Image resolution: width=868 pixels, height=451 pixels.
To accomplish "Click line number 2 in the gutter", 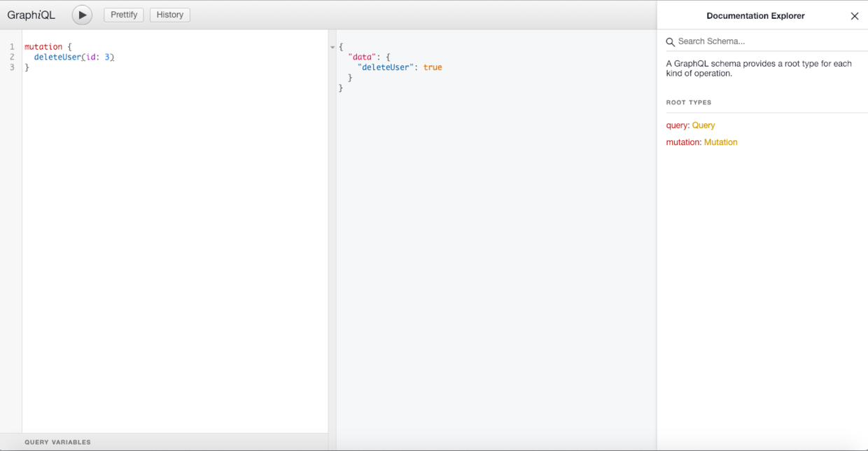I will [x=12, y=57].
